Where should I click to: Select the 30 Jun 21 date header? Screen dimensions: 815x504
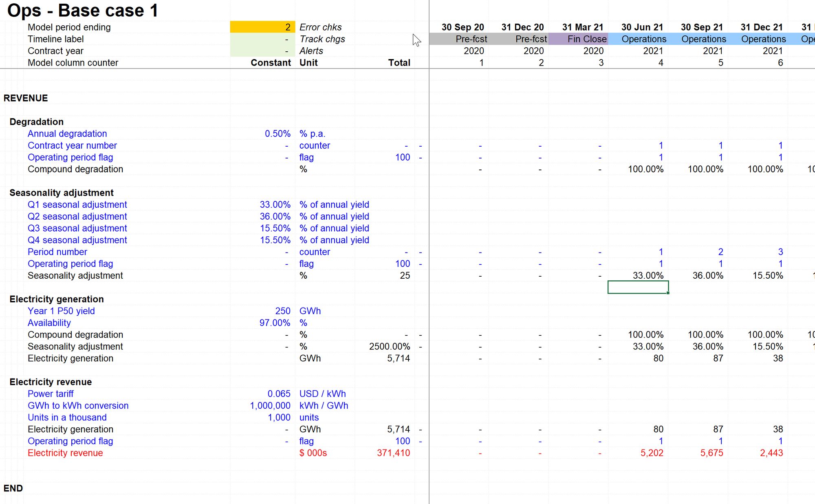coord(642,27)
